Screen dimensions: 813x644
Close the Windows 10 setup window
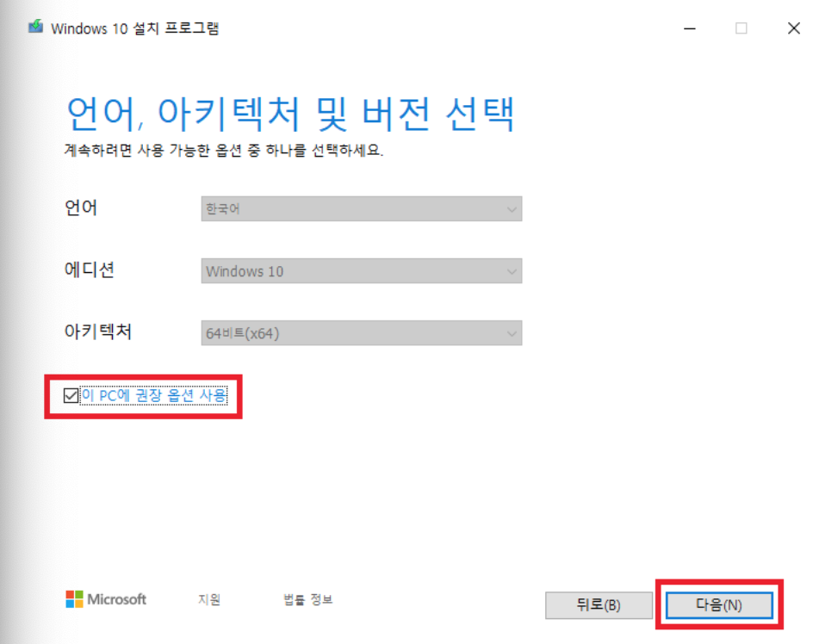point(793,28)
